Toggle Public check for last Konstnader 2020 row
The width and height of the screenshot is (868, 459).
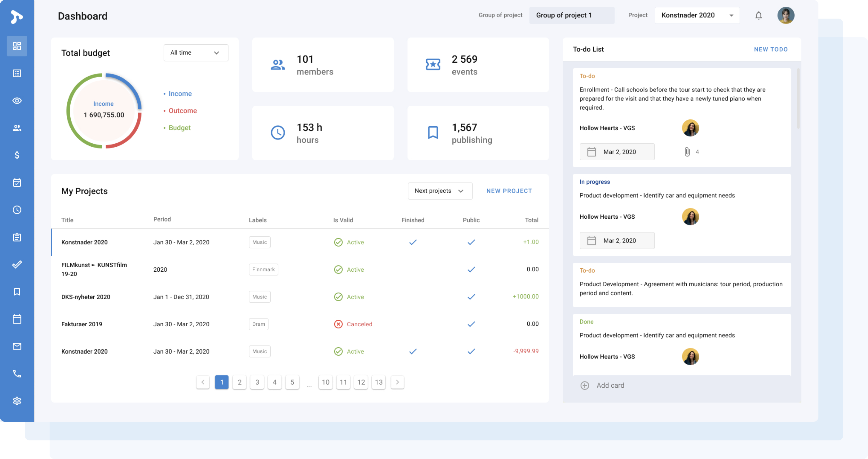tap(471, 351)
